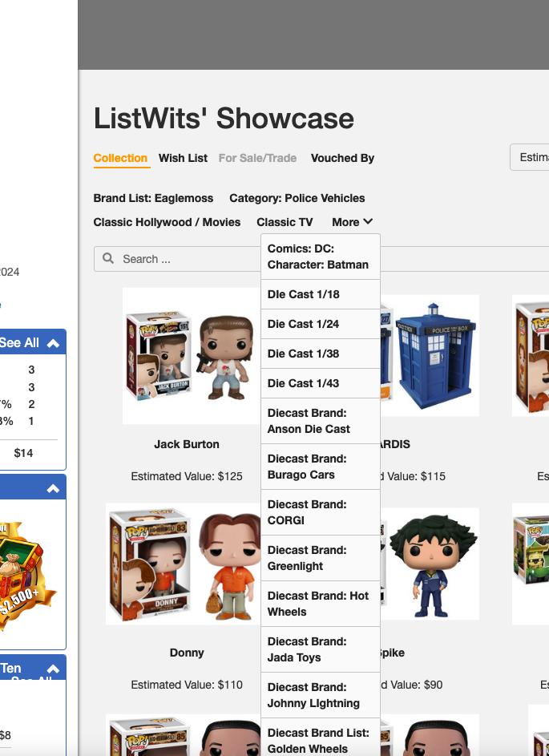
Task: Click the search magnifier icon
Action: pyautogui.click(x=108, y=258)
